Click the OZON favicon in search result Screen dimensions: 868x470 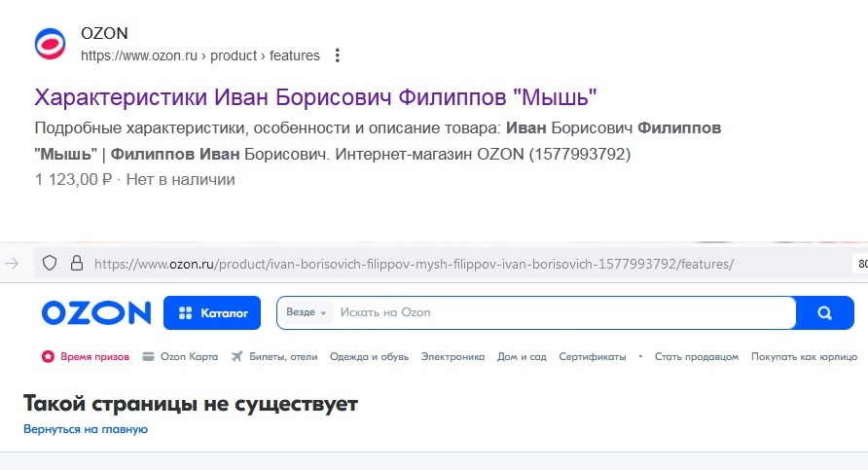50,45
